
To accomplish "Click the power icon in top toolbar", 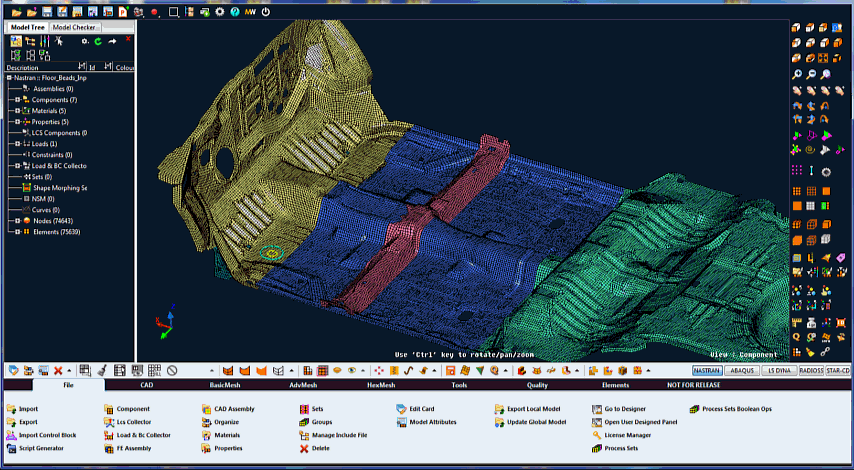I will pos(265,12).
